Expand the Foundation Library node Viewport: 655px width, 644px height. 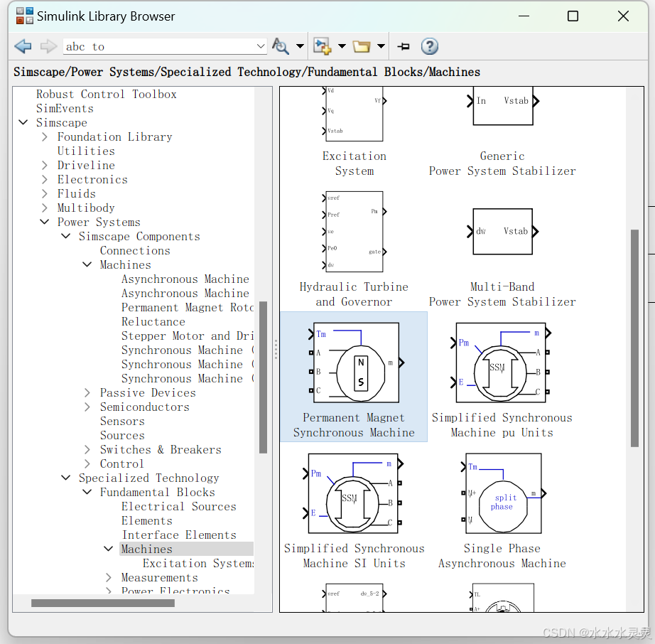coord(45,136)
